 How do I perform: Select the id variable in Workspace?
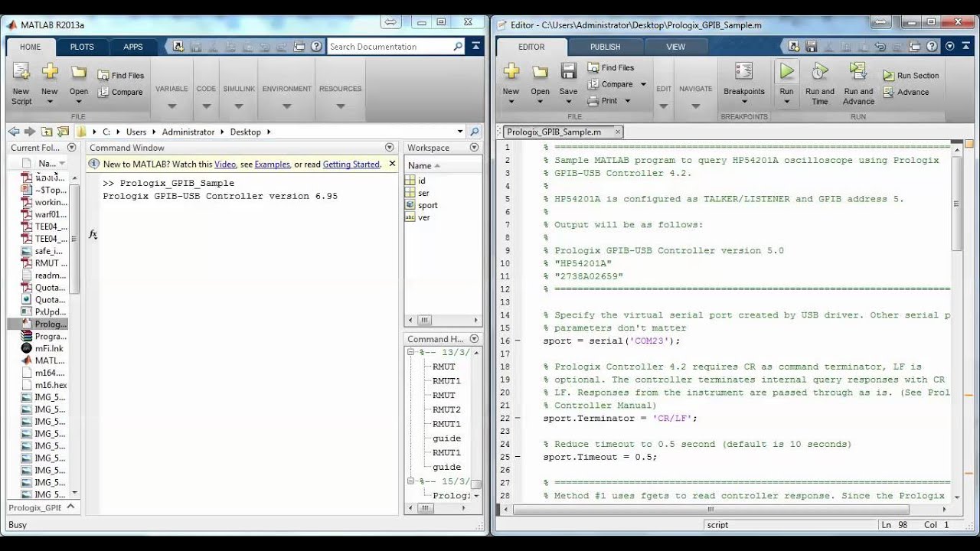(422, 181)
